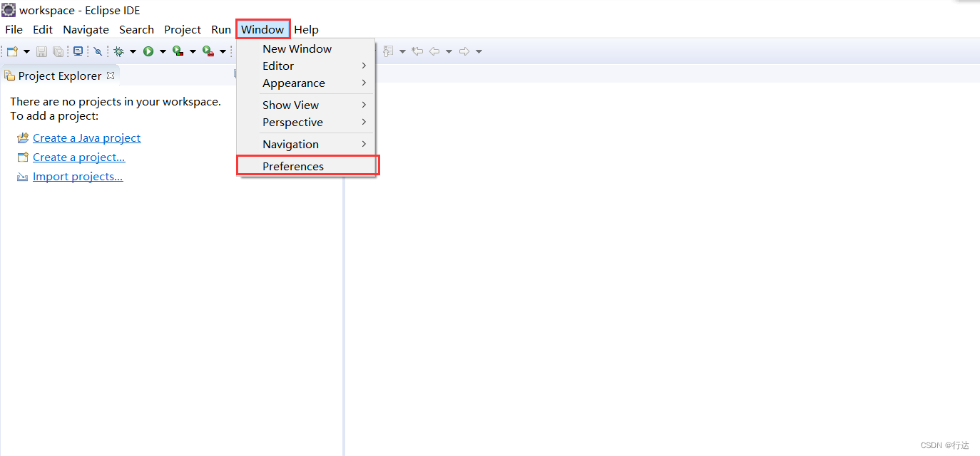Screen dimensions: 980x456
Task: Click the External Tools run icon
Action: [208, 51]
